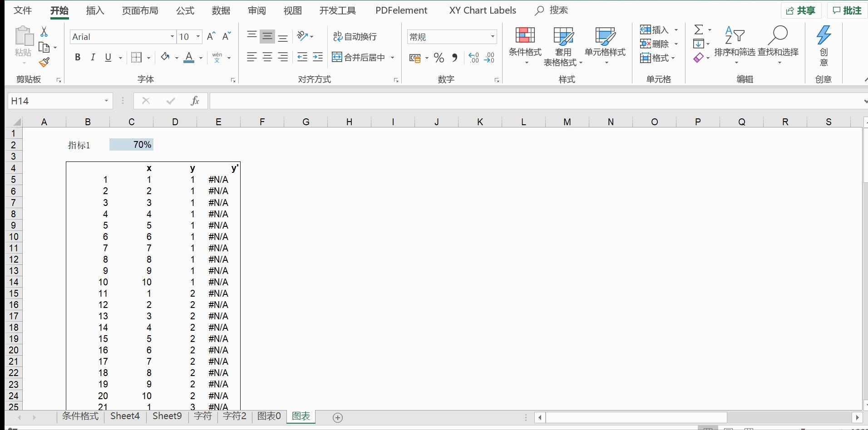868x430 pixels.
Task: Open the Arial font name dropdown
Action: [172, 37]
